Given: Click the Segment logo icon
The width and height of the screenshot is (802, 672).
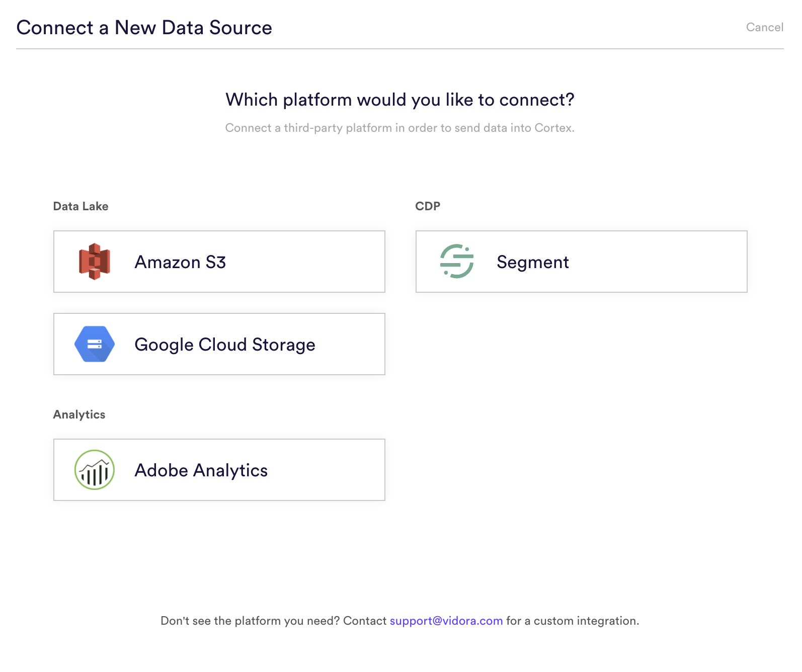Looking at the screenshot, I should 457,262.
